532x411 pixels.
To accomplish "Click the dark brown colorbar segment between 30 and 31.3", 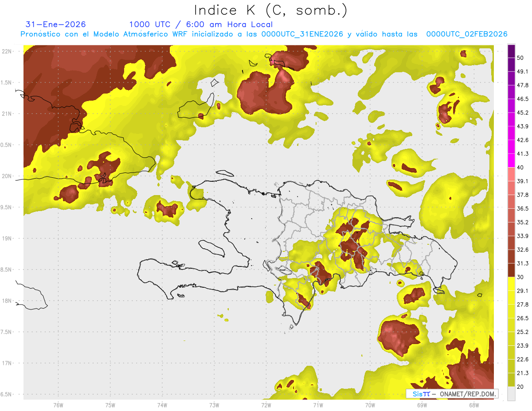I will point(511,270).
